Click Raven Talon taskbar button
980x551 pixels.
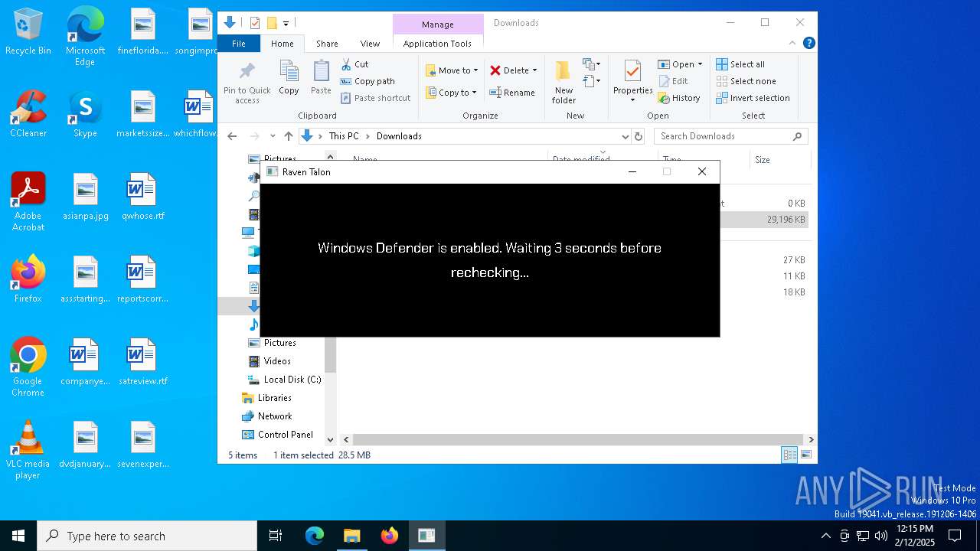coord(426,536)
